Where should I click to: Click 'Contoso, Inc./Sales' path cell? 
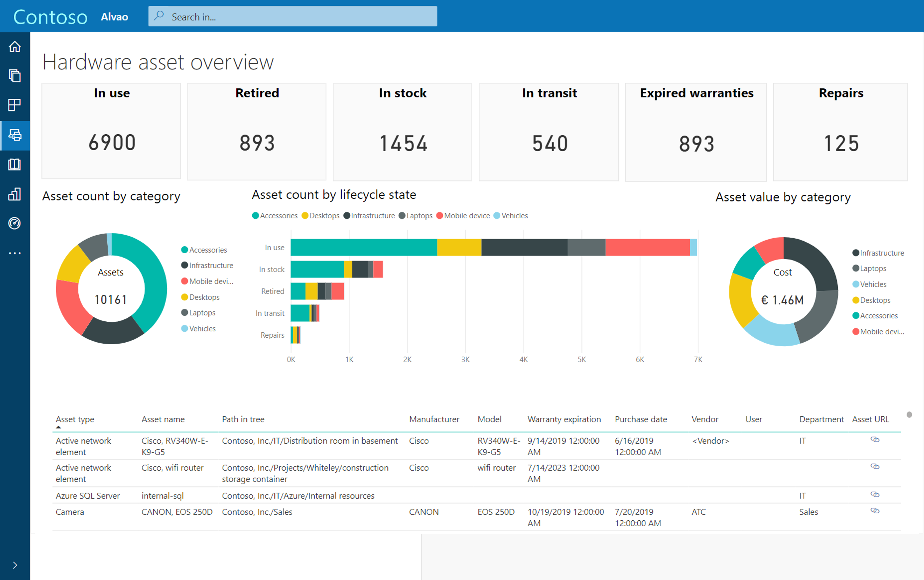(x=257, y=512)
